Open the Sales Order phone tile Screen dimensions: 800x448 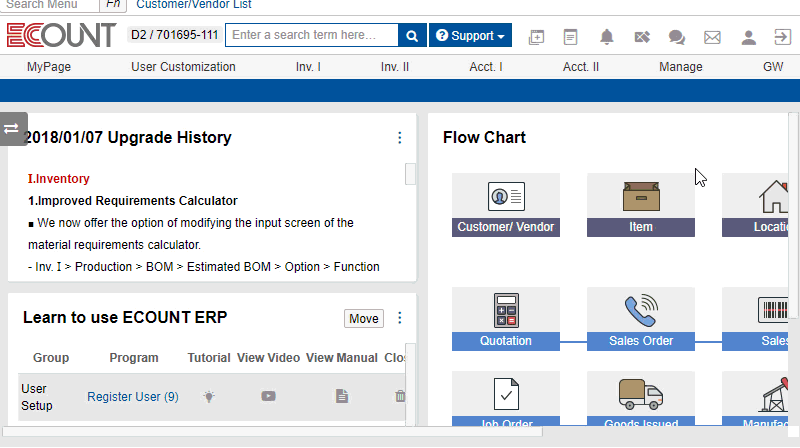point(641,319)
